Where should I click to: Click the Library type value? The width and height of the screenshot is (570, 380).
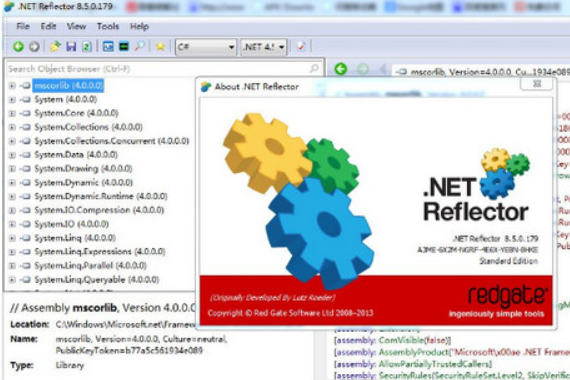(x=70, y=365)
